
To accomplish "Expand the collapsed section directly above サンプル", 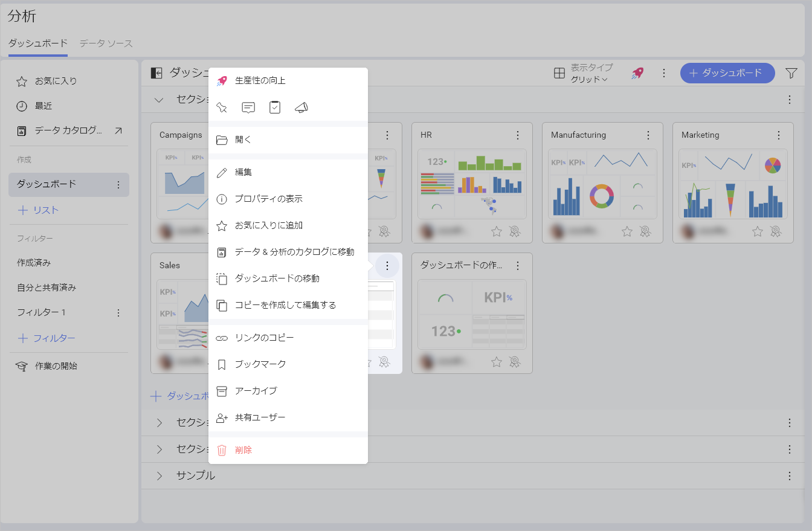I will pyautogui.click(x=159, y=449).
